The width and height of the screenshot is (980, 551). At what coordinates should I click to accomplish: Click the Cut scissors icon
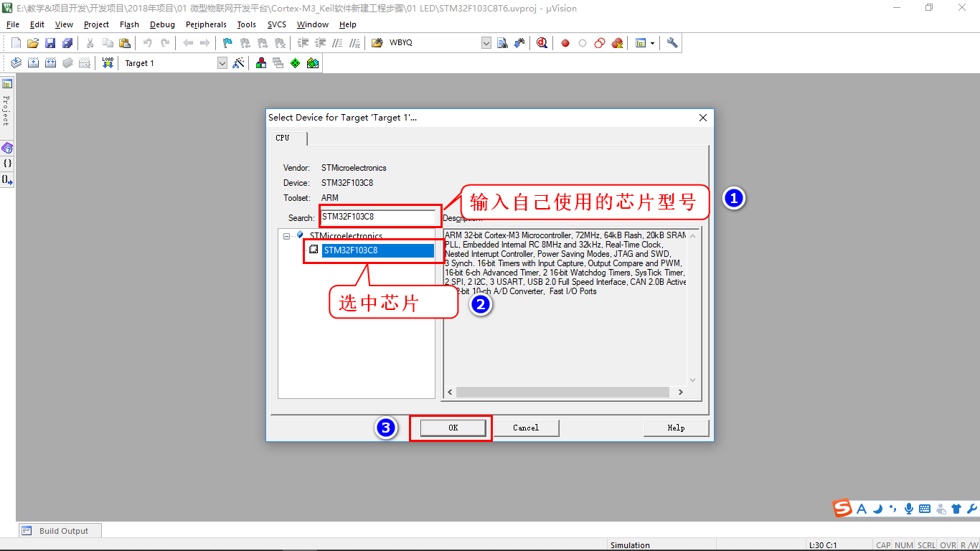90,43
